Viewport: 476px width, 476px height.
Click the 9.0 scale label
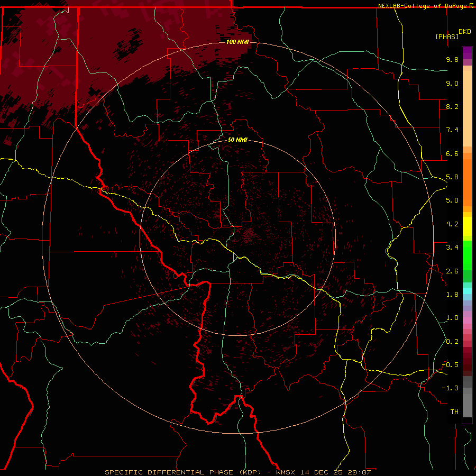[x=452, y=83]
